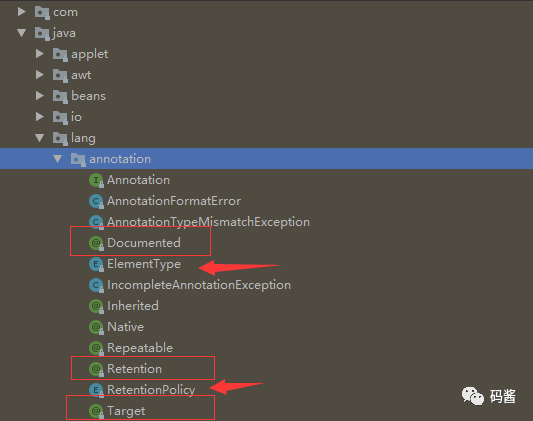Image resolution: width=533 pixels, height=421 pixels.
Task: Select the Repeatable annotation entry
Action: [140, 348]
